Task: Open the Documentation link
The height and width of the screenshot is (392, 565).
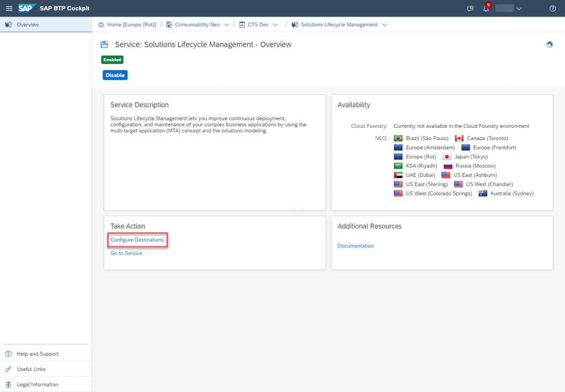Action: (x=355, y=246)
